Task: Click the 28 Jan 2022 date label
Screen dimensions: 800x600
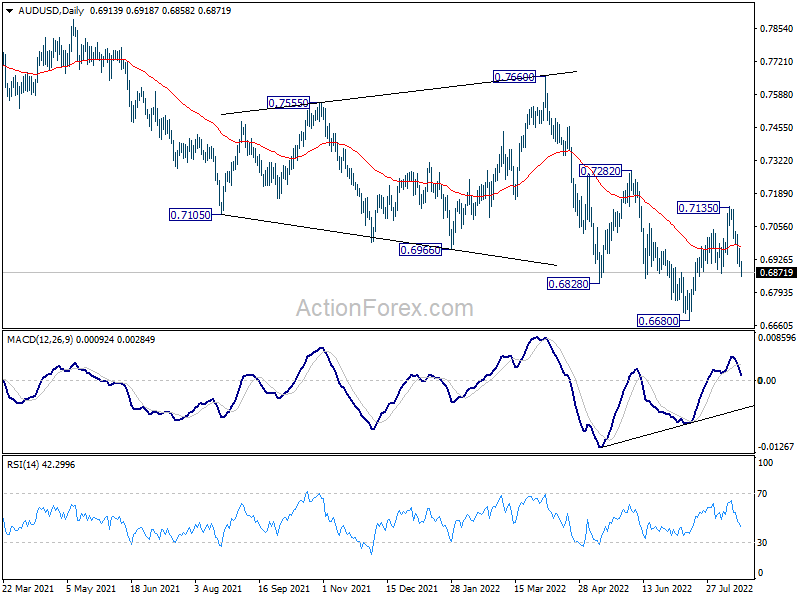Action: (475, 589)
